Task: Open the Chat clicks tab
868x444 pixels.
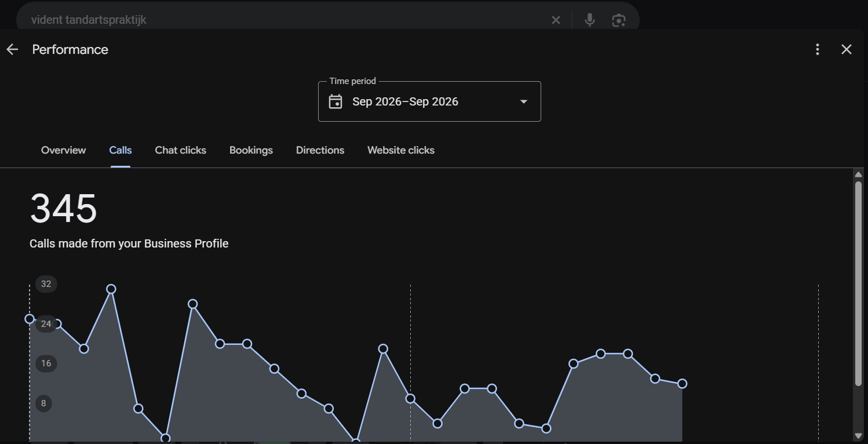Action: [x=180, y=150]
